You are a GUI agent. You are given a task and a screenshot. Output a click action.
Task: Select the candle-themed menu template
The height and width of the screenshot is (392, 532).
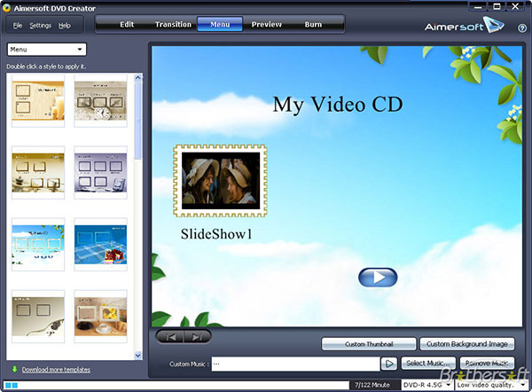pos(38,101)
